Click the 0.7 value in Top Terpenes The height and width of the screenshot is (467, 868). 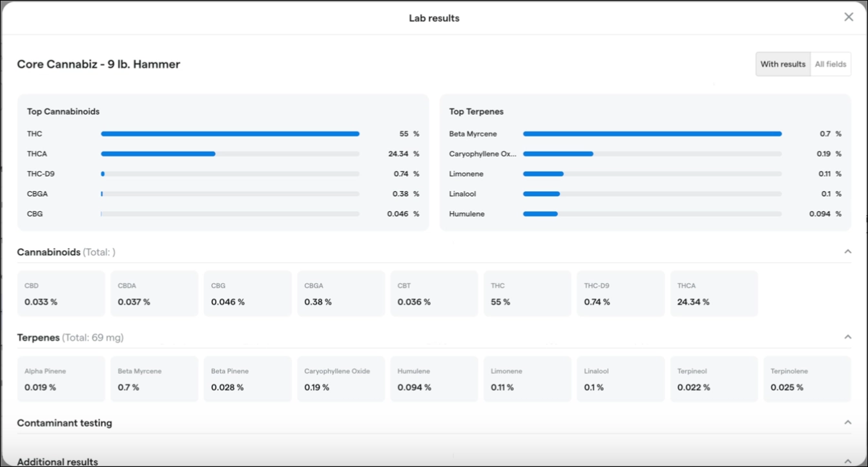click(825, 134)
